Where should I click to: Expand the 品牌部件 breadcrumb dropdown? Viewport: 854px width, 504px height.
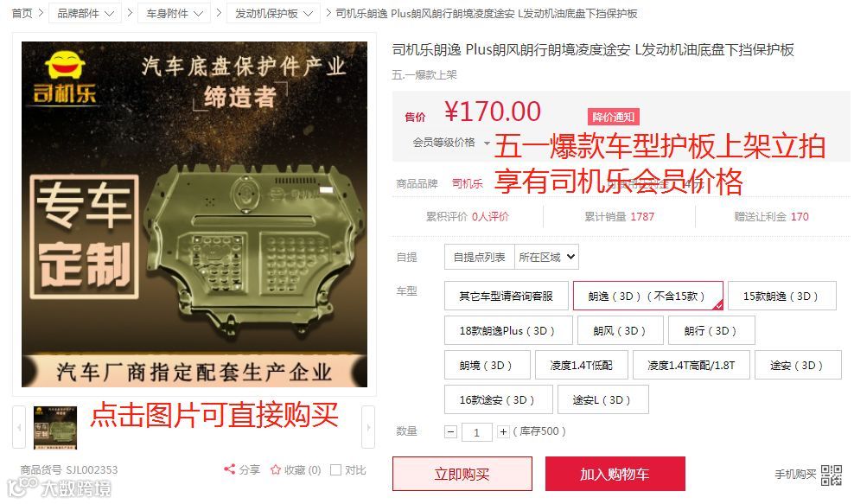[85, 13]
